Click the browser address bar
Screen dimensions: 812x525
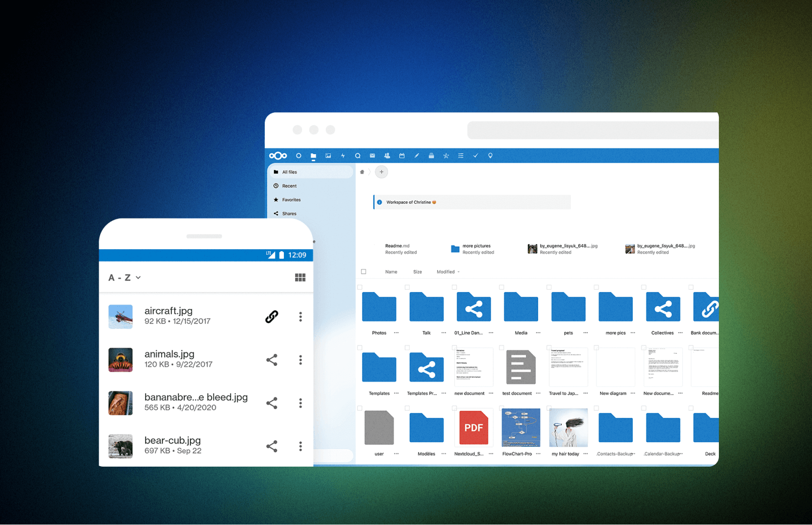point(593,130)
